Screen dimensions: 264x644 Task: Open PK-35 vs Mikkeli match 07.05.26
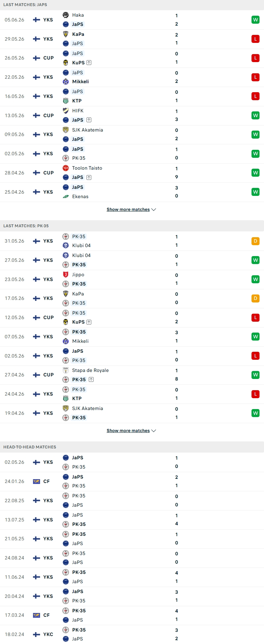point(132,337)
